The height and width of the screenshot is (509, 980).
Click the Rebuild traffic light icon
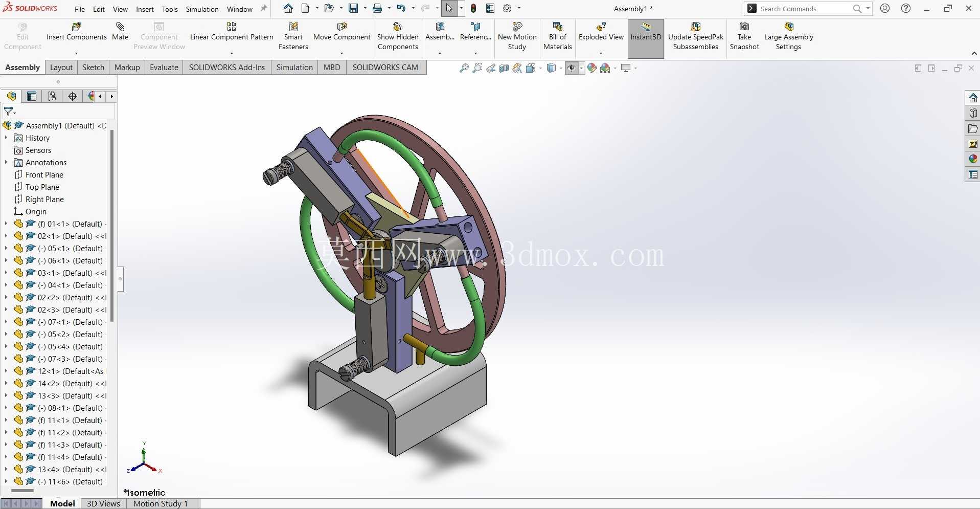473,8
